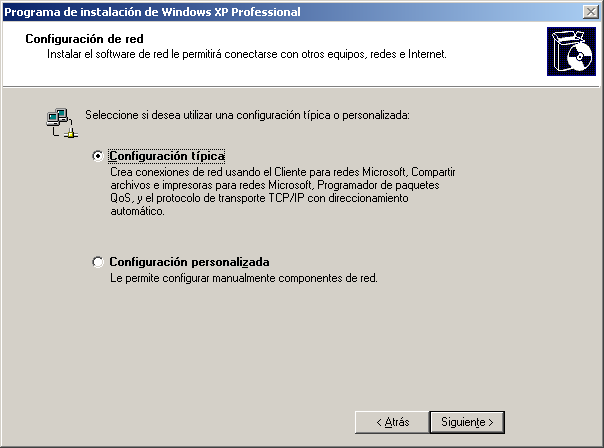The width and height of the screenshot is (604, 448).
Task: Click the "Configuración típica" label text
Action: tap(167, 157)
